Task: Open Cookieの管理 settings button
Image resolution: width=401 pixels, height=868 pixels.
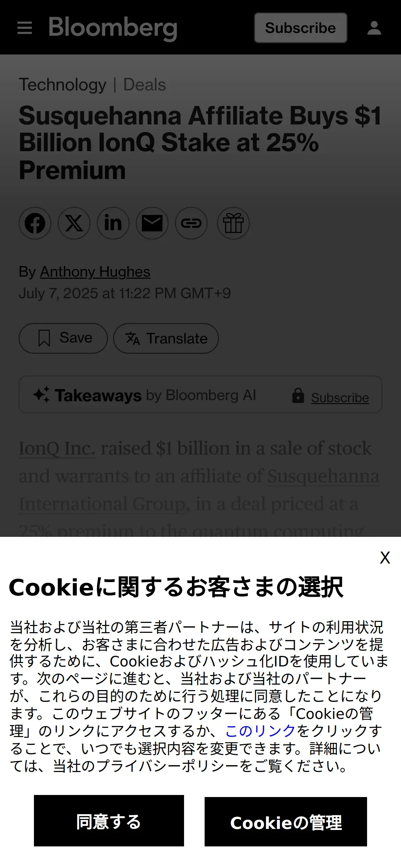Action: point(286,822)
